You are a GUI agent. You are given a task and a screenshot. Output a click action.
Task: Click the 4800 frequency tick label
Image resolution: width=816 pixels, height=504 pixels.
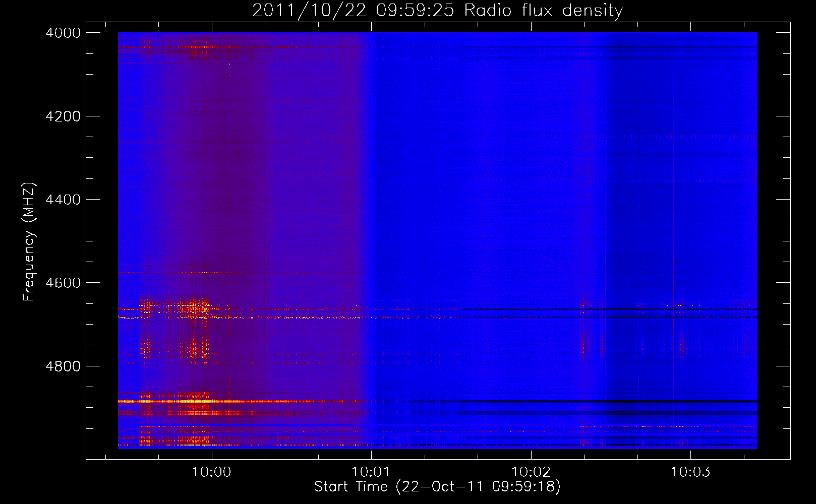point(63,366)
